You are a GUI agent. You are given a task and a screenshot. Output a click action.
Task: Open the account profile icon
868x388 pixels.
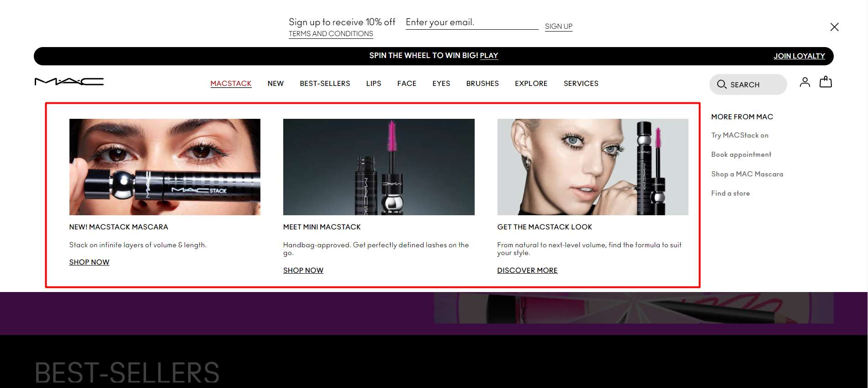tap(804, 82)
